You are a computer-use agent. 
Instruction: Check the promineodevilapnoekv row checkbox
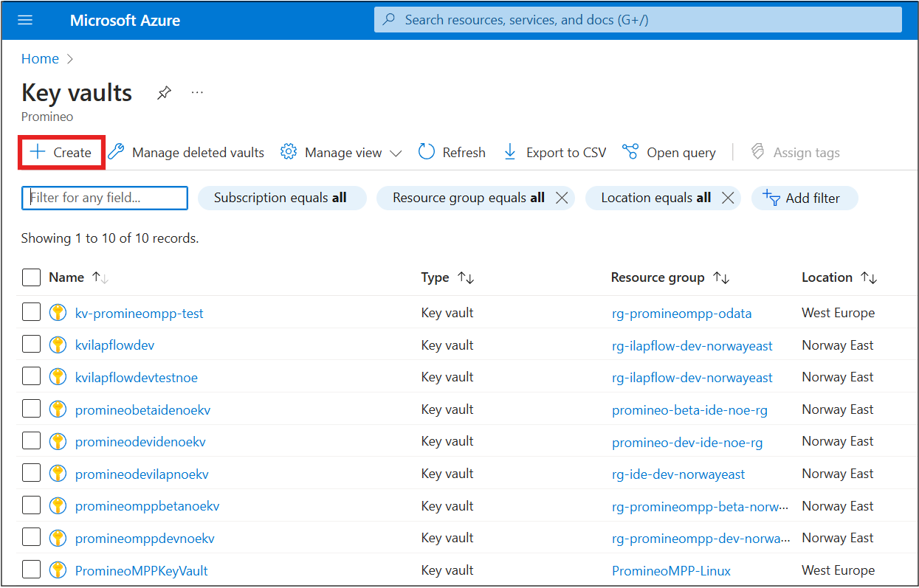pos(31,474)
